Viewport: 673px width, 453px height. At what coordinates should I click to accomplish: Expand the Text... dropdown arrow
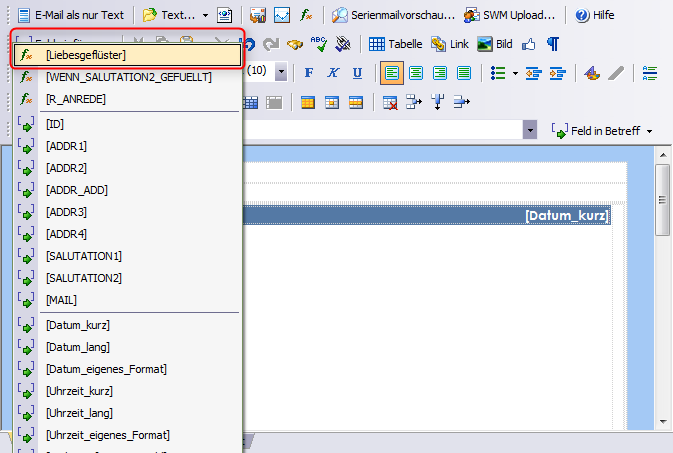pos(206,15)
